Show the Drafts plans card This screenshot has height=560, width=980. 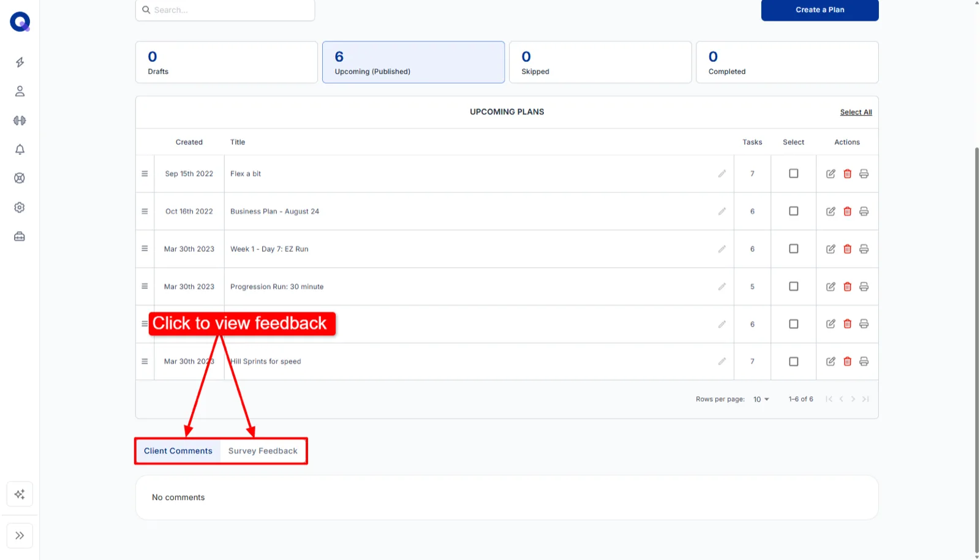227,62
